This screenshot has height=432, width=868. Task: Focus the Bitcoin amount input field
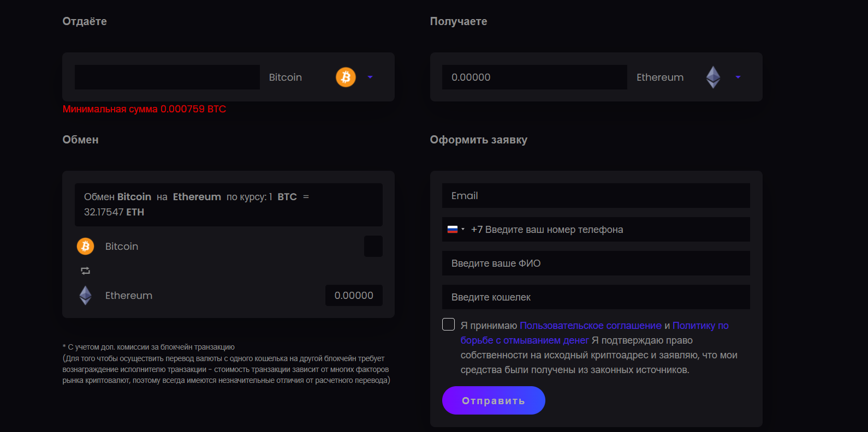(x=167, y=77)
